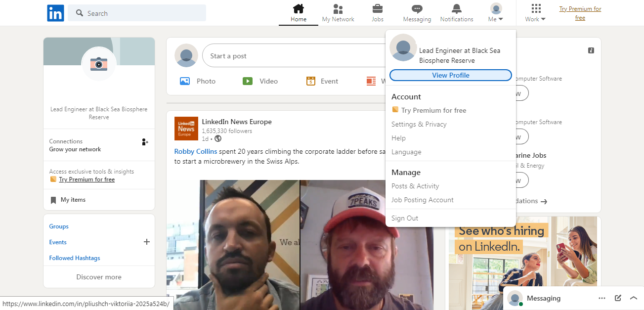Screen dimensions: 644x310
Task: Click LinkedIn News Europe logo thumbnail
Action: pyautogui.click(x=186, y=129)
